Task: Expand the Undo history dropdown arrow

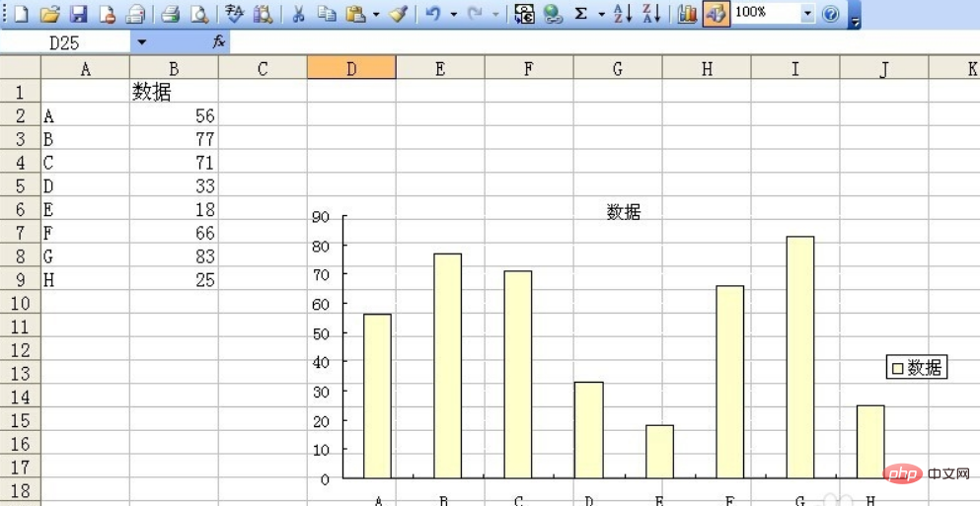Action: (453, 14)
